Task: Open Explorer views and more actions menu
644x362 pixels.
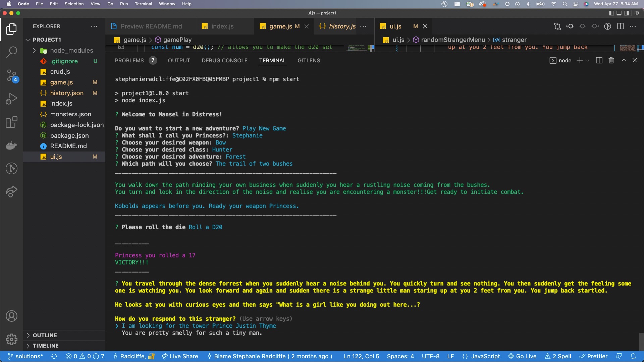Action: pyautogui.click(x=94, y=26)
